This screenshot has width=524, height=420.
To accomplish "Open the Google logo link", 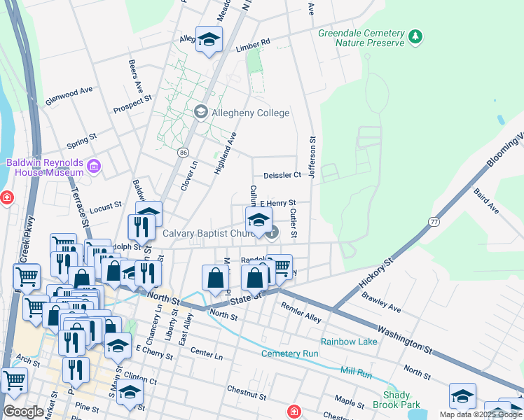I will [x=23, y=412].
